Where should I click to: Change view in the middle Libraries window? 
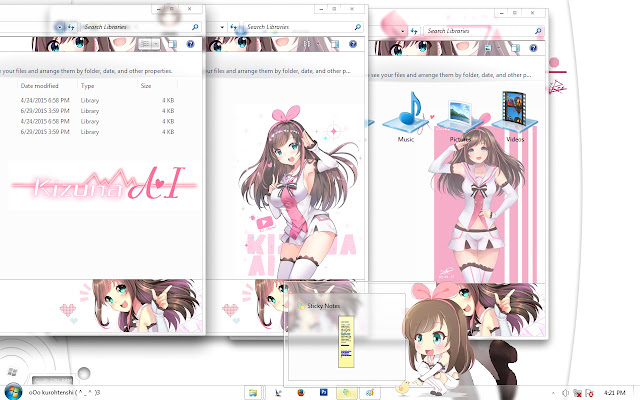[x=307, y=44]
